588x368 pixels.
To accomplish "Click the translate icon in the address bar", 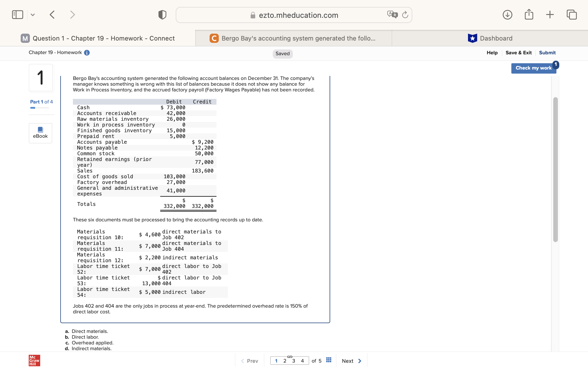I will 392,14.
